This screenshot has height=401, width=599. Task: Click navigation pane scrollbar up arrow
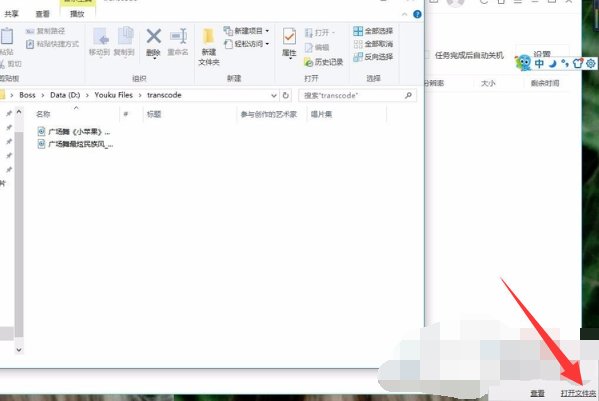point(19,112)
